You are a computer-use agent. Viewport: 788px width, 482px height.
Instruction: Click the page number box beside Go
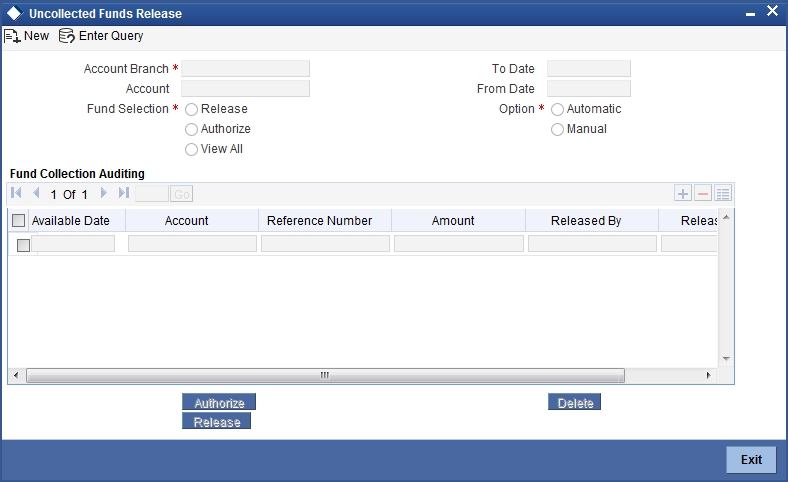(152, 194)
